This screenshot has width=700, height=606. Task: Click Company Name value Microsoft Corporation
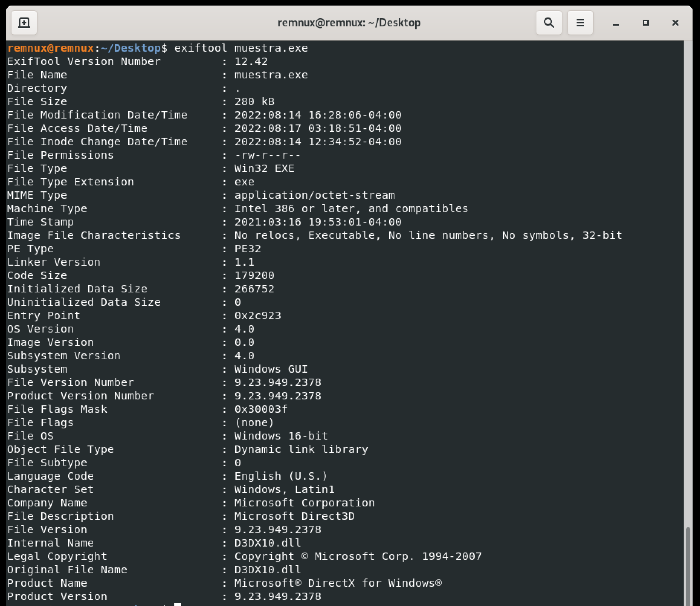pyautogui.click(x=304, y=503)
